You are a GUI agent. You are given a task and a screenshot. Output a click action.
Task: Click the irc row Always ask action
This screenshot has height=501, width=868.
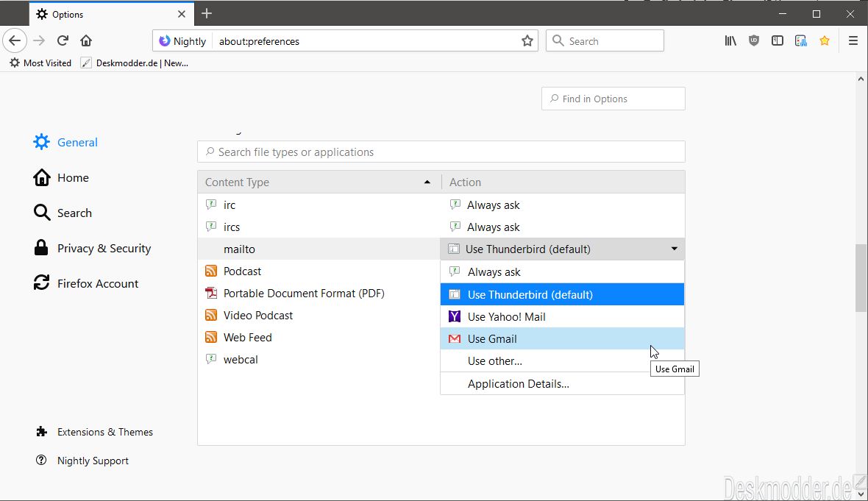tap(563, 205)
